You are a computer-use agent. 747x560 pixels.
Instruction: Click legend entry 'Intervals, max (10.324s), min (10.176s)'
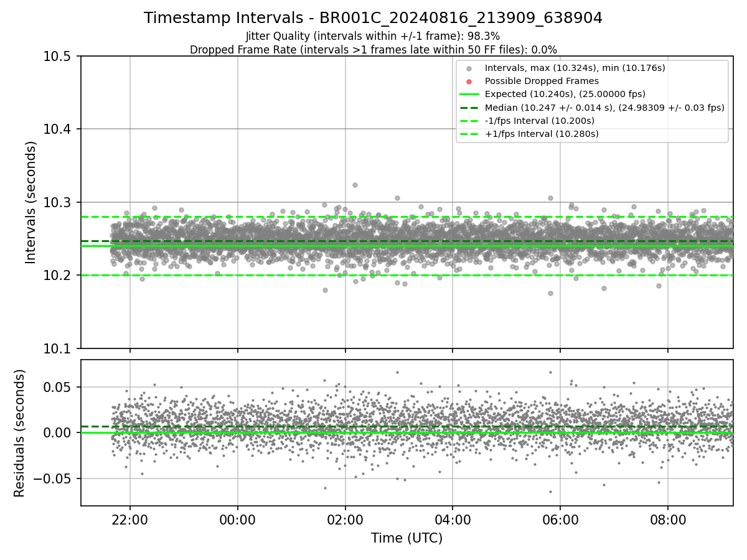pos(575,68)
